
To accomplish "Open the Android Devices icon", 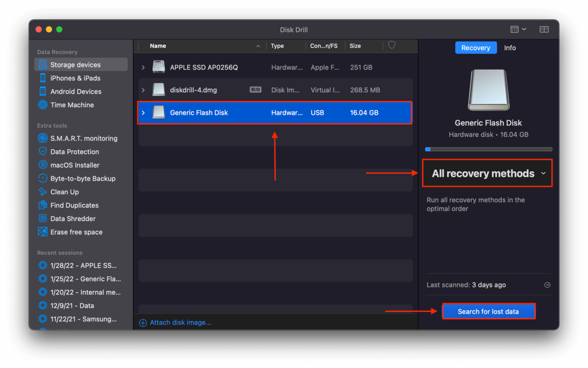I will click(43, 91).
